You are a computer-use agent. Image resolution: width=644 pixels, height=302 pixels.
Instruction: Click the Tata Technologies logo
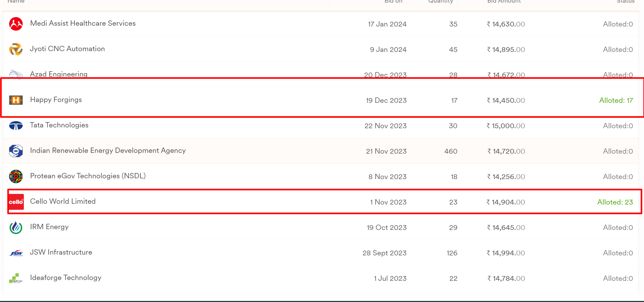(x=16, y=126)
